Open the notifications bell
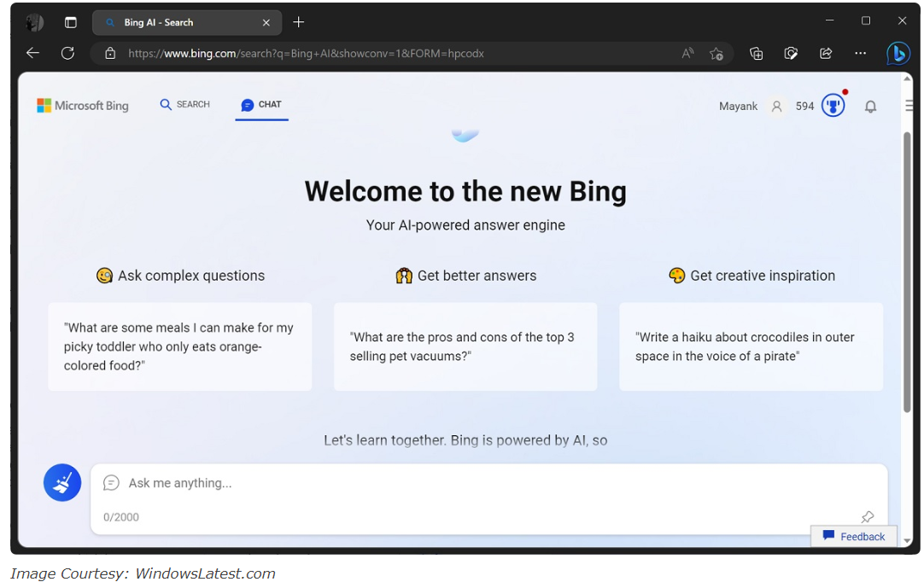The width and height of the screenshot is (924, 582). coord(870,107)
